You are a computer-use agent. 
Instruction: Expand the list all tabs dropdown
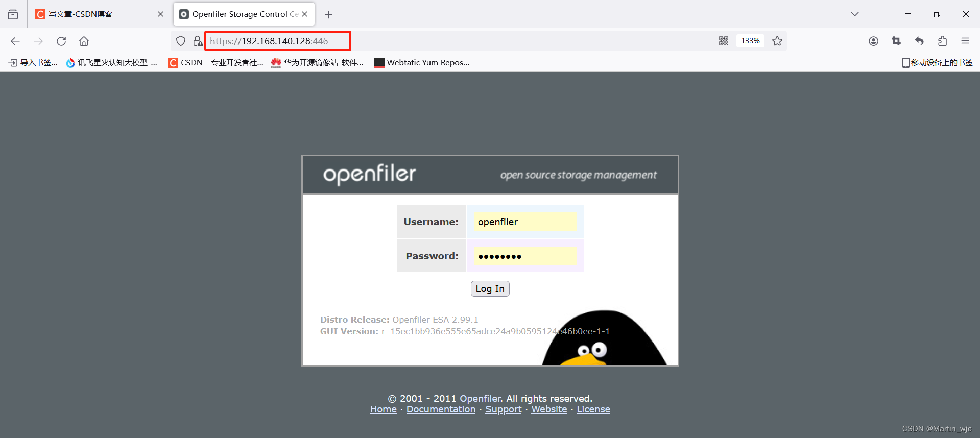[855, 14]
